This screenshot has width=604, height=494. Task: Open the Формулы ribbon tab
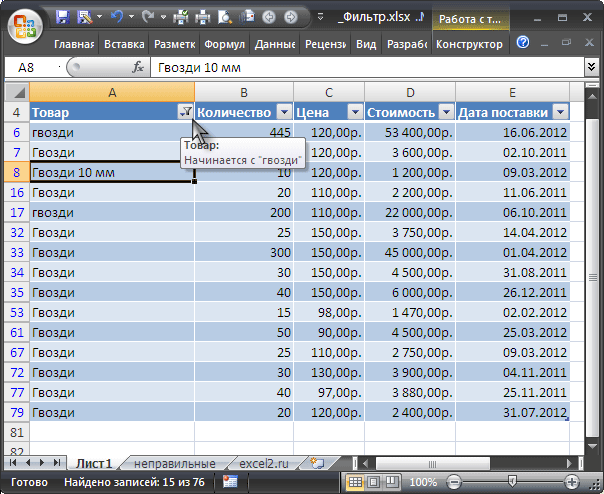pos(224,44)
